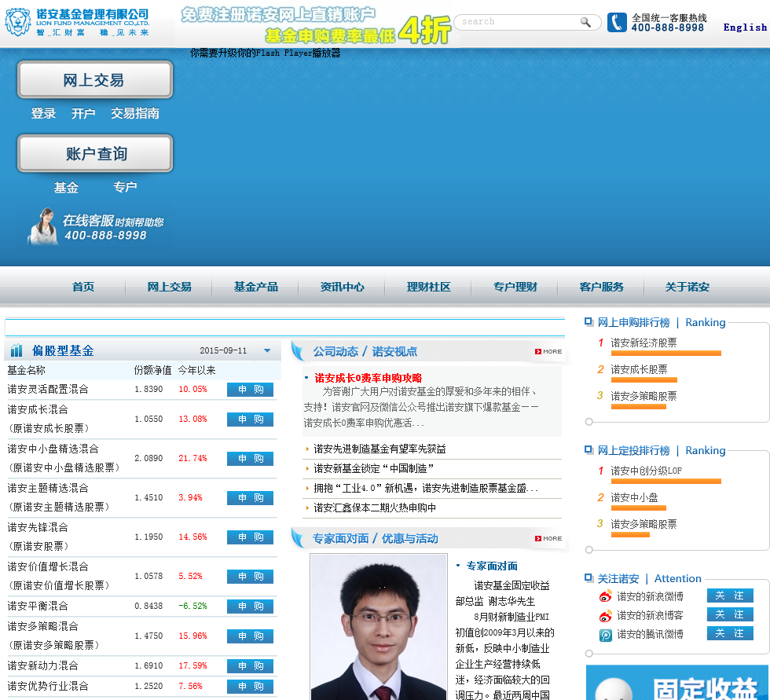Open the 诺安成长0费率申购攻略 headline
Viewport: 770px width, 700px height.
pyautogui.click(x=368, y=378)
